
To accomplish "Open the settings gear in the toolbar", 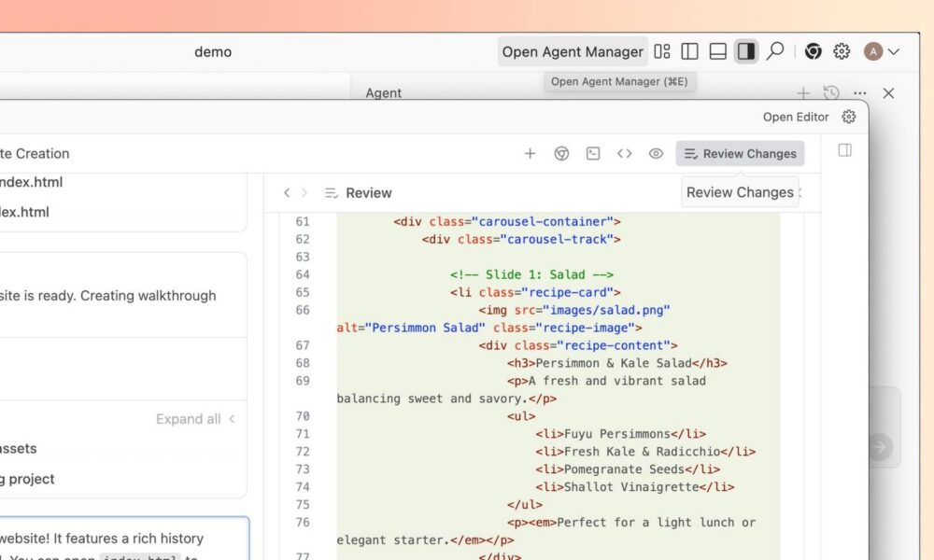I will [842, 51].
